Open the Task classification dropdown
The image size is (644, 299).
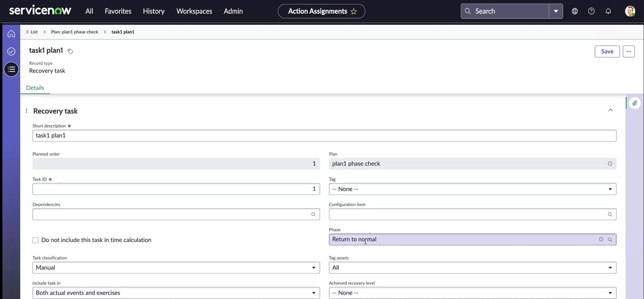pyautogui.click(x=176, y=268)
